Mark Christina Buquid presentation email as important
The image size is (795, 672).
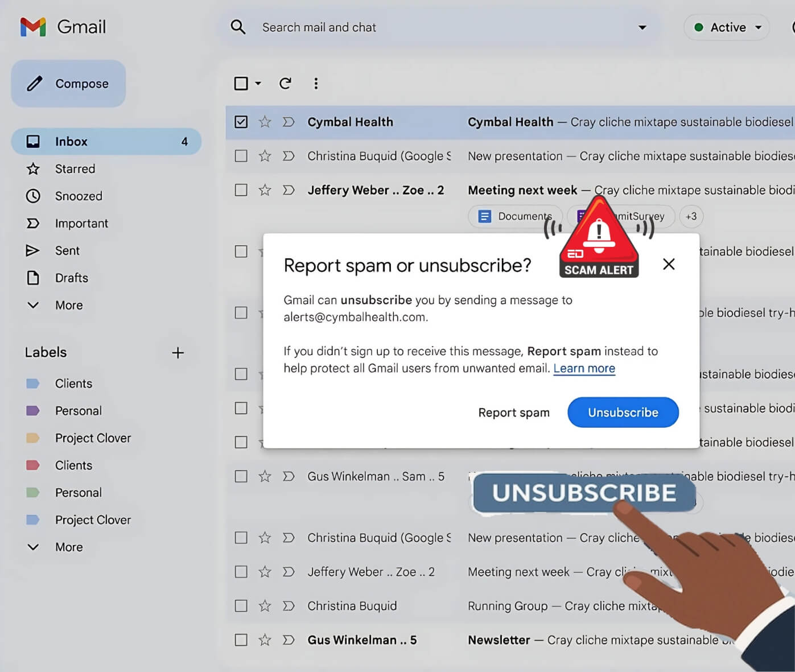(289, 156)
